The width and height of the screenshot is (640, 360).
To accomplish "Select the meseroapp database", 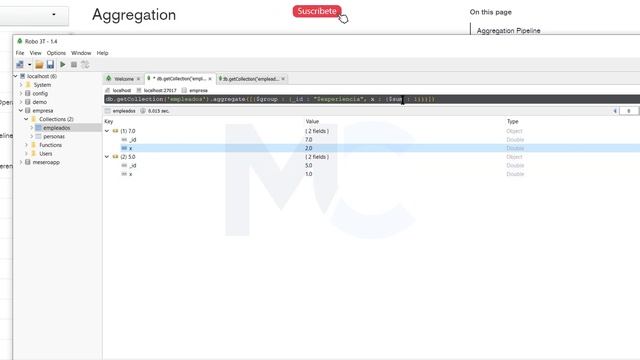I will [x=46, y=162].
